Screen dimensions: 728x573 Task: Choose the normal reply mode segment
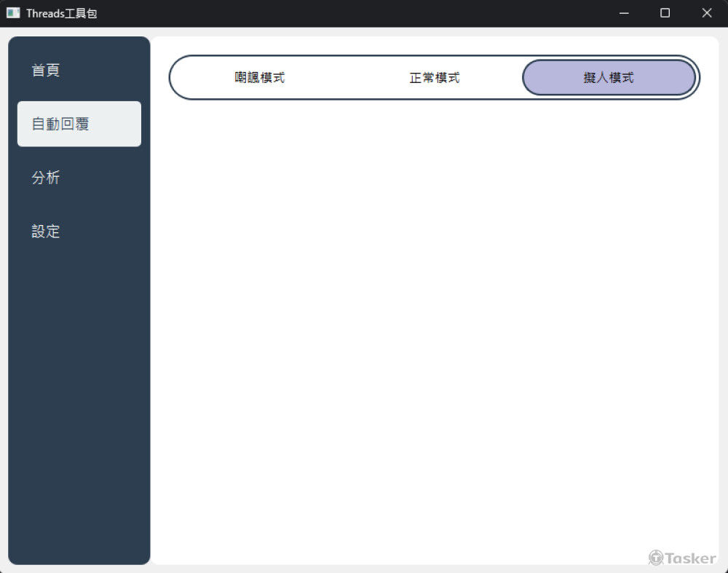(435, 78)
